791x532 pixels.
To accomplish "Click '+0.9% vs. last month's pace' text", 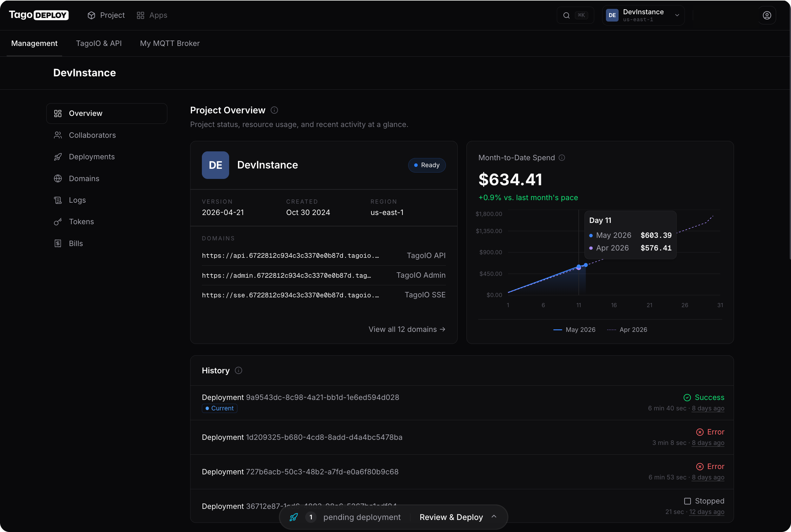I will (x=528, y=198).
